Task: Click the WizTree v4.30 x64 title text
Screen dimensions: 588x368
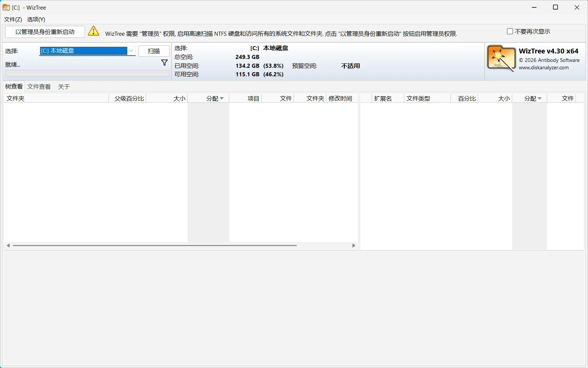Action: (x=548, y=51)
